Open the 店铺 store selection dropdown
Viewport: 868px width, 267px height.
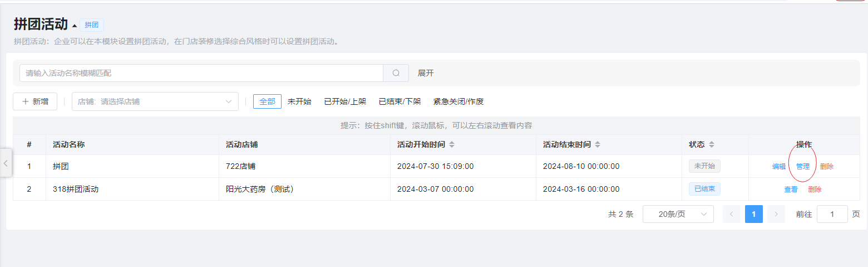(x=155, y=101)
